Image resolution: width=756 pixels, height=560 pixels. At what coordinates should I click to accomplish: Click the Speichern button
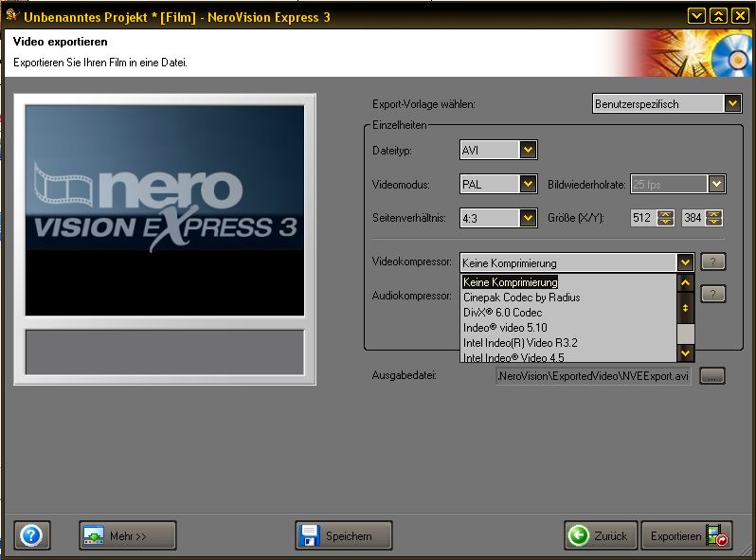coord(344,535)
